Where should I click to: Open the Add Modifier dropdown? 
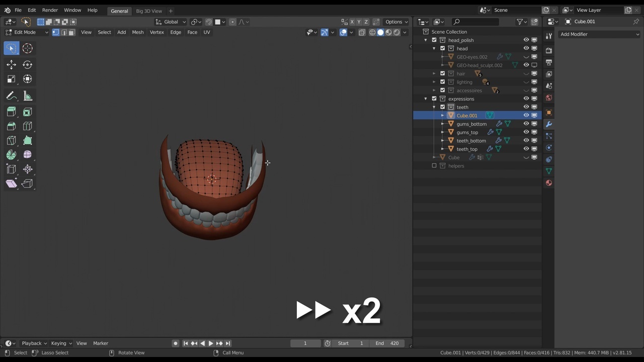(599, 34)
